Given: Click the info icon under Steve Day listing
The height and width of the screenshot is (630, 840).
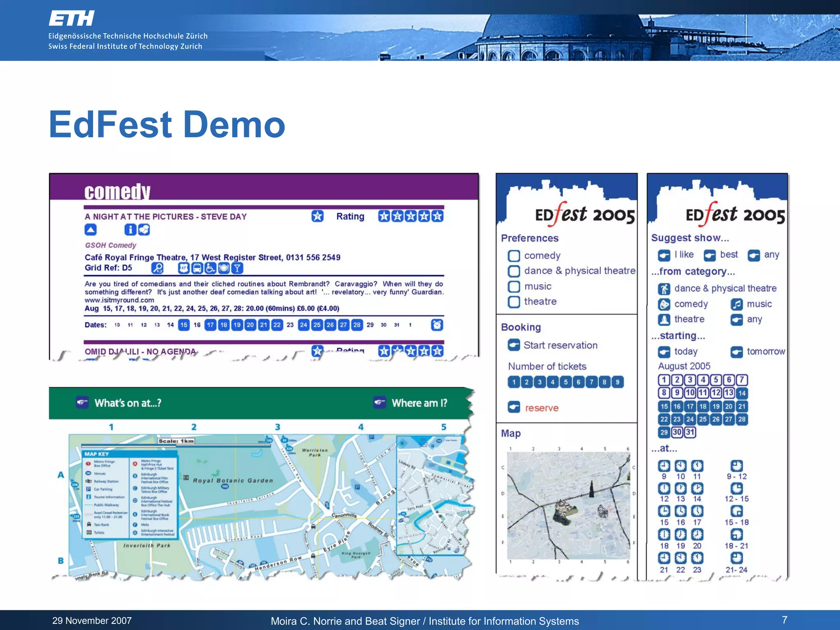Looking at the screenshot, I should pyautogui.click(x=130, y=230).
